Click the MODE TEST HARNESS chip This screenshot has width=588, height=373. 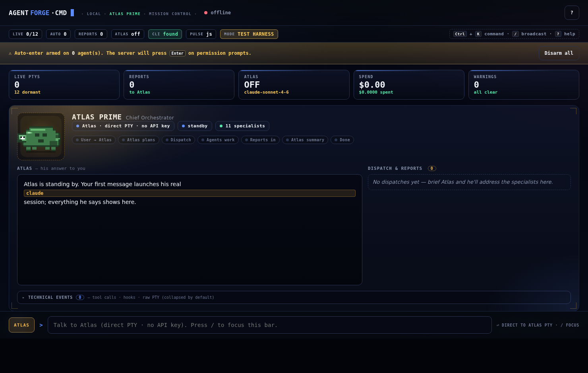pos(249,34)
